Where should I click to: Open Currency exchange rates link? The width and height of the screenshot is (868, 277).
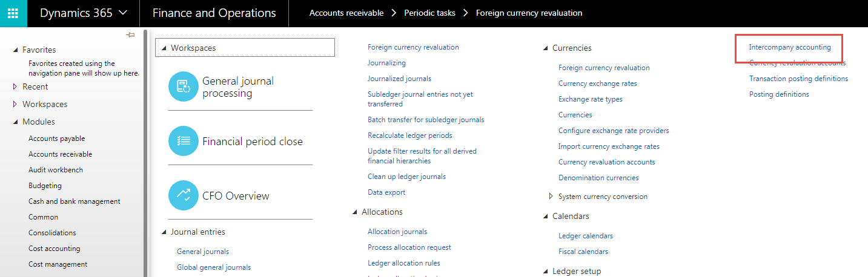[x=597, y=83]
